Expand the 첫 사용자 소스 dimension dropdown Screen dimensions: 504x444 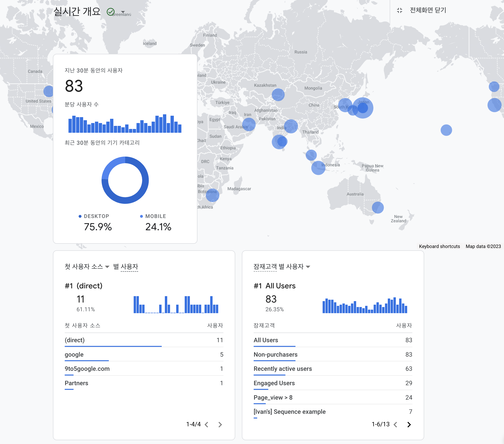click(x=107, y=267)
